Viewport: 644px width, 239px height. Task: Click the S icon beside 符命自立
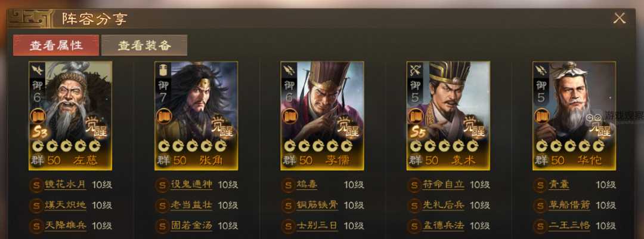pyautogui.click(x=414, y=185)
